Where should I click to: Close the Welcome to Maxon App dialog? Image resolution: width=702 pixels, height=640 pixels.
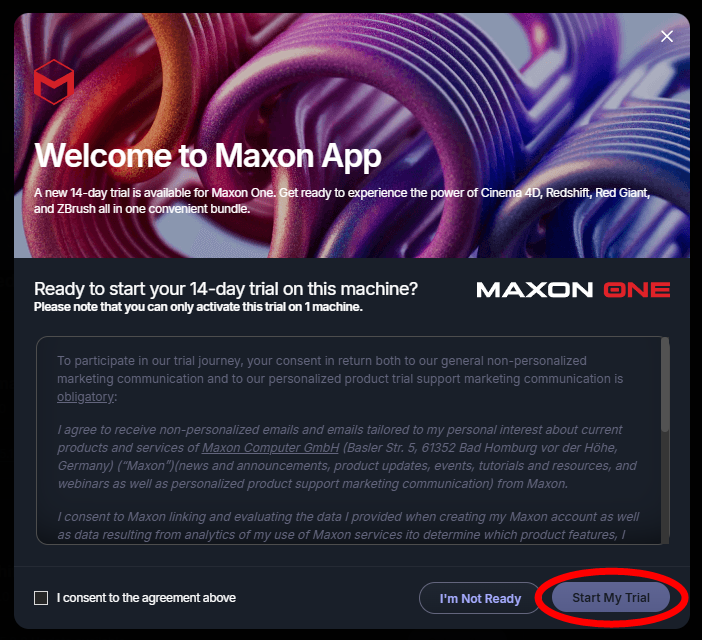[x=667, y=36]
